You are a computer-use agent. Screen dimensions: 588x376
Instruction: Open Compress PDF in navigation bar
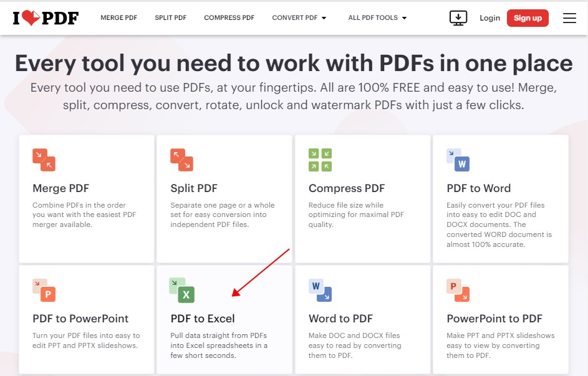click(x=229, y=17)
